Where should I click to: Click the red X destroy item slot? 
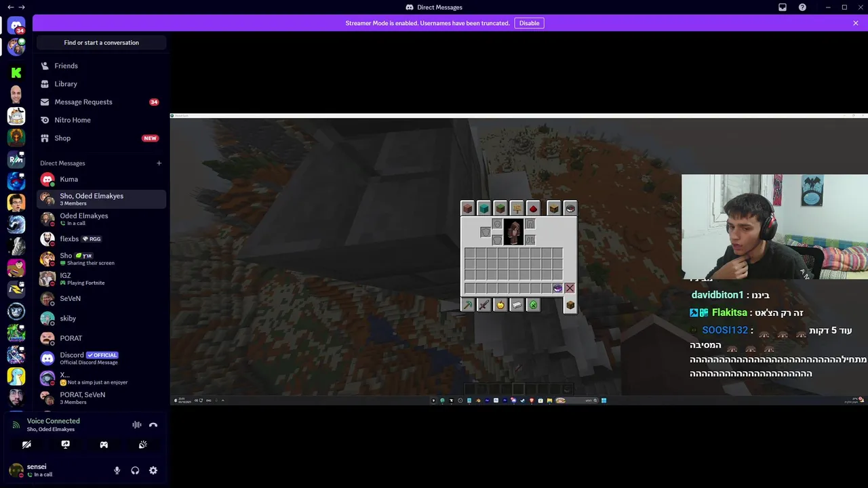point(570,289)
